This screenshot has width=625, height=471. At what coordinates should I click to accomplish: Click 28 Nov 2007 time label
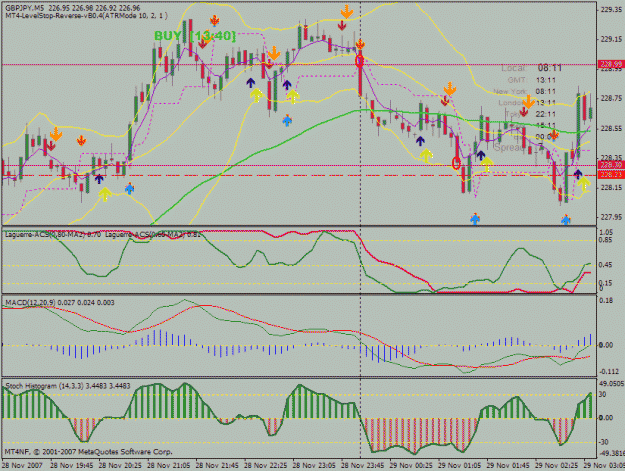[x=23, y=465]
